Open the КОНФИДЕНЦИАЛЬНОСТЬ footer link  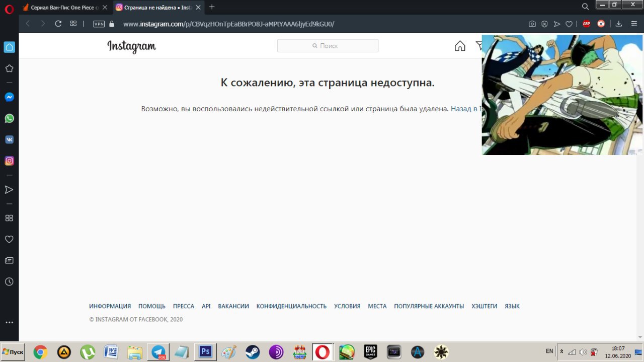291,306
